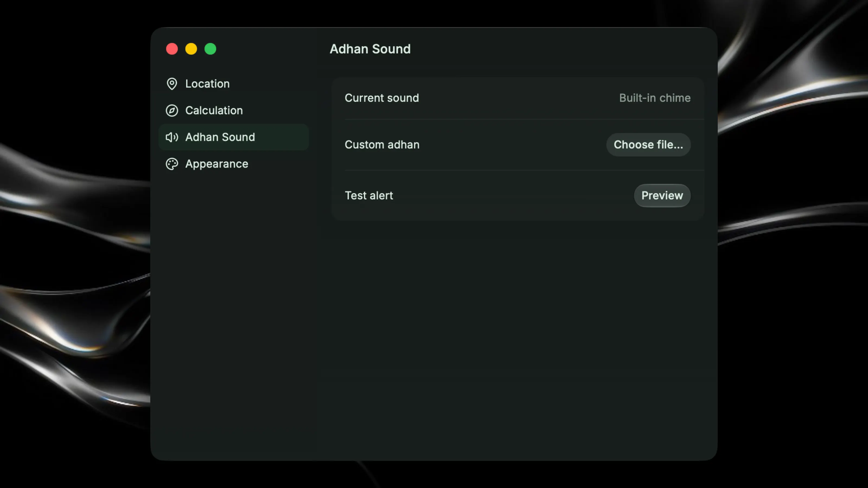Select the Adhan Sound sidebar item
Viewport: 868px width, 488px height.
click(x=234, y=137)
